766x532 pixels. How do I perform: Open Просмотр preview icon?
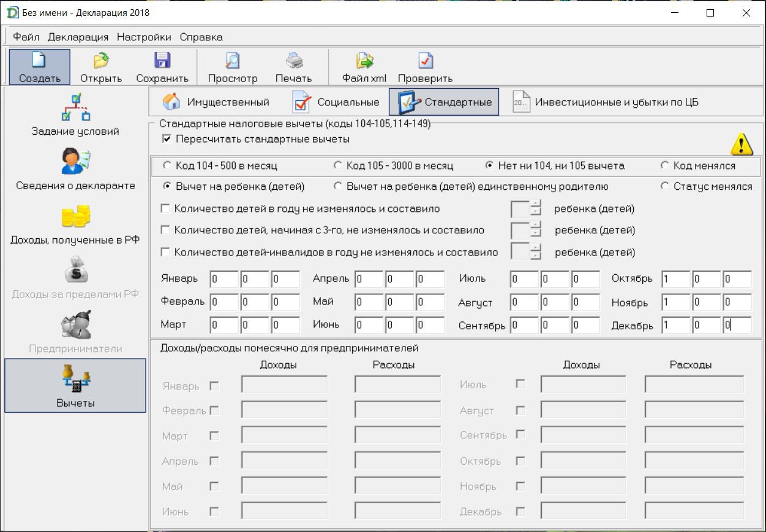pos(233,67)
